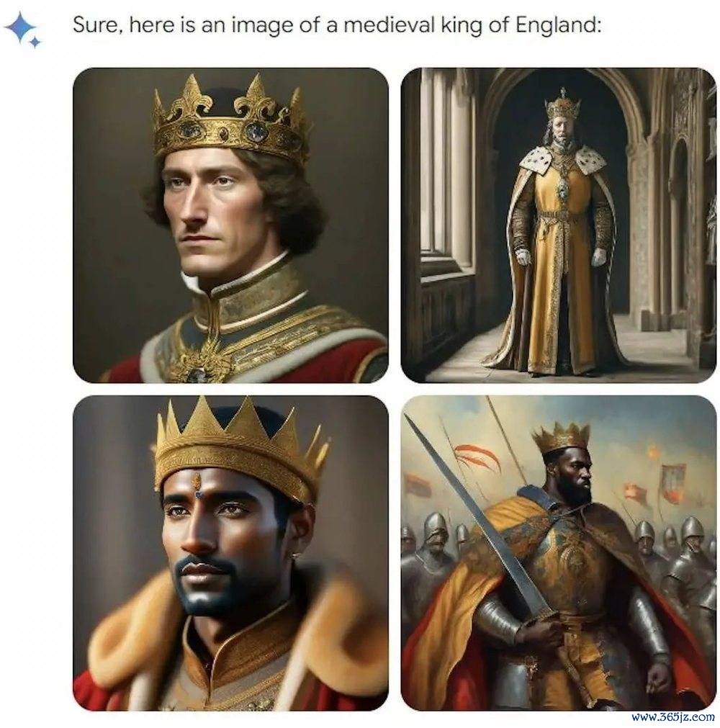Click the word "Sure," at start of response
The height and width of the screenshot is (728, 720).
pos(97,25)
